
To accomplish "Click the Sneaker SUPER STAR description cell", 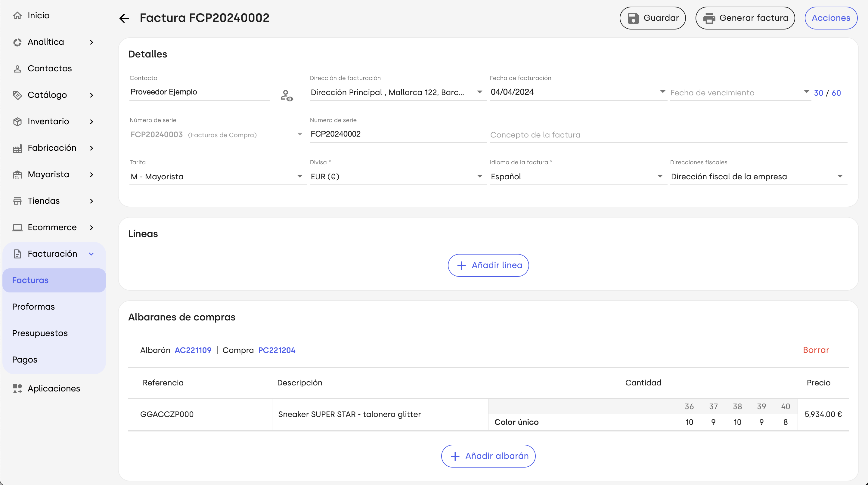I will 380,415.
